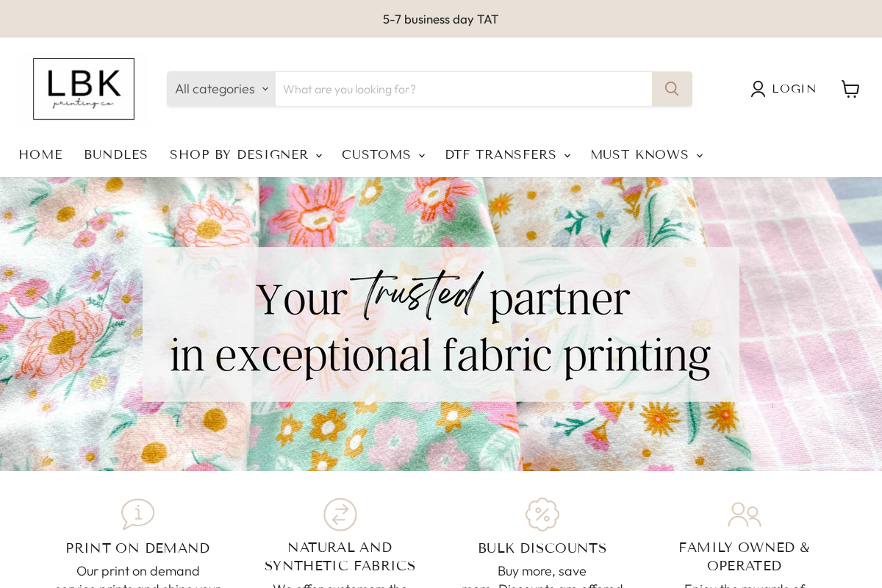Viewport: 882px width, 588px height.
Task: Open the All categories dropdown
Action: click(220, 88)
